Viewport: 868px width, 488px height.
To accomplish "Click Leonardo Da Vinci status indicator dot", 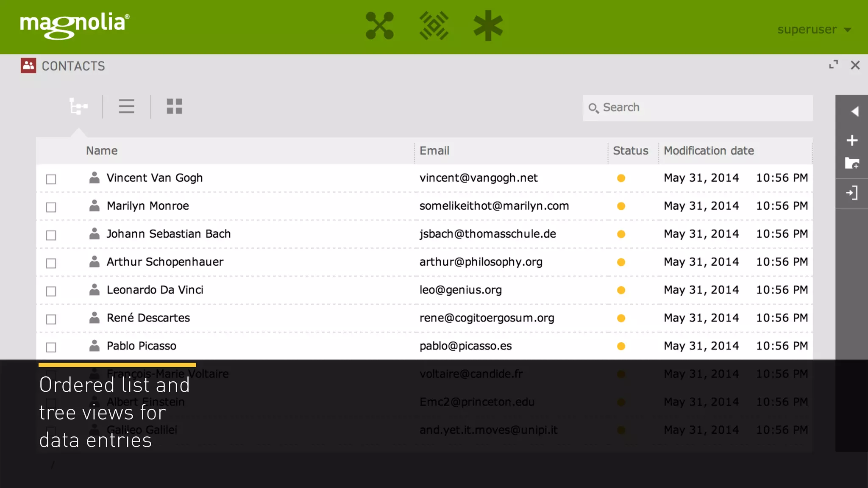I will [621, 290].
